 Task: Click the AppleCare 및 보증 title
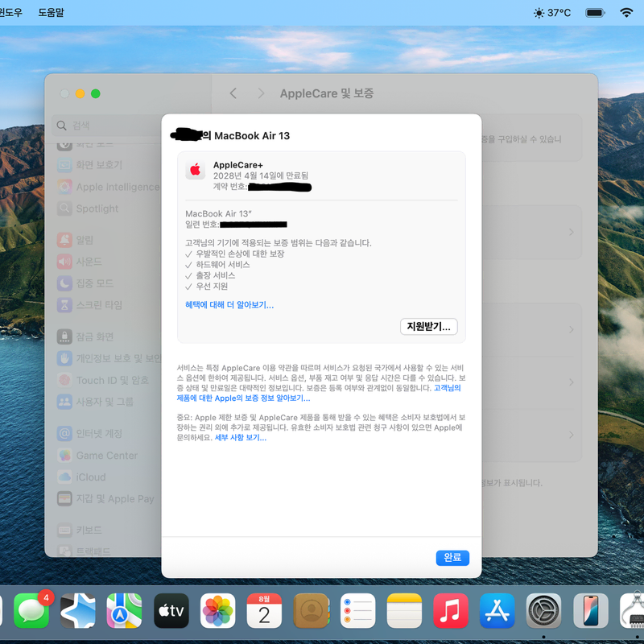[x=327, y=93]
